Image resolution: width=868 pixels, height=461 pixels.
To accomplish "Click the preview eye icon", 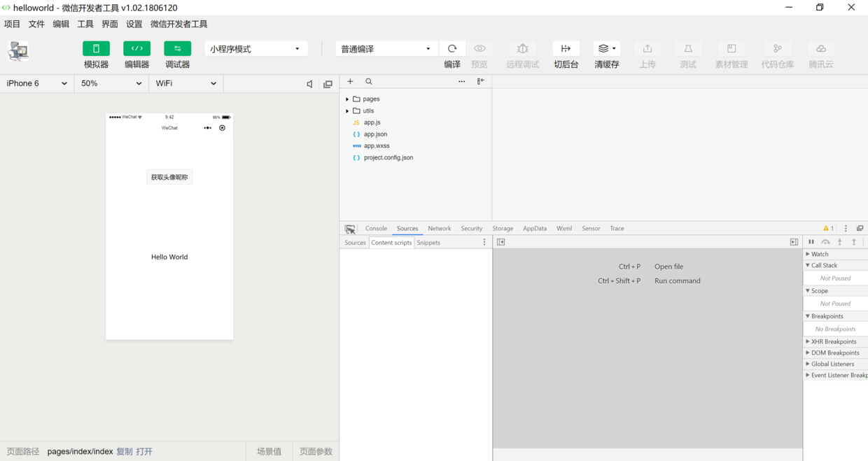I will [479, 48].
